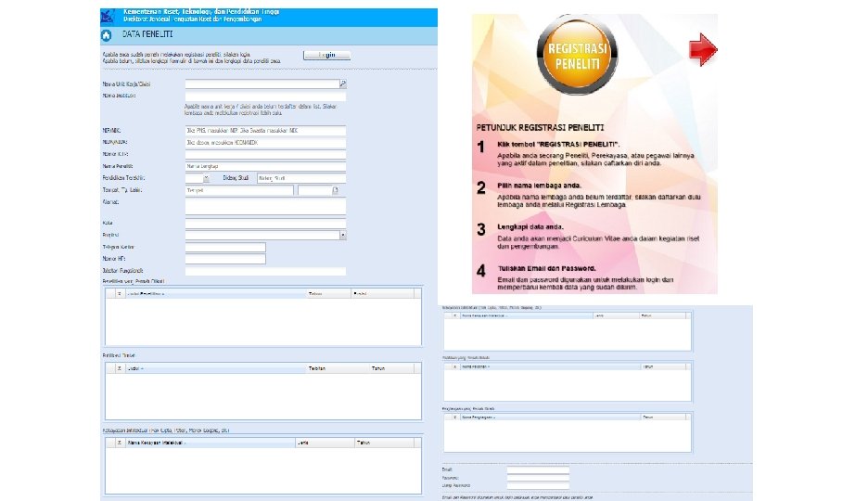This screenshot has height=501, width=868.
Task: Click the NIP/NIK input field
Action: pos(265,131)
